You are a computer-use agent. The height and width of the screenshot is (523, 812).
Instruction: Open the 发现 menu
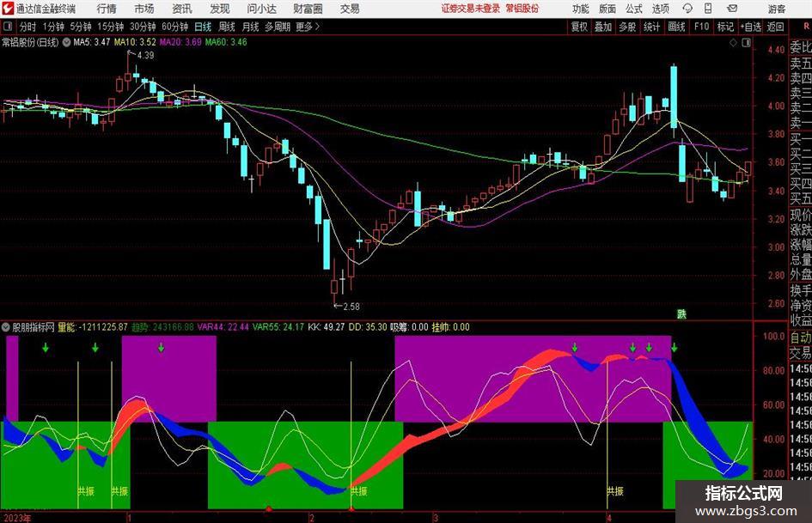click(x=220, y=9)
